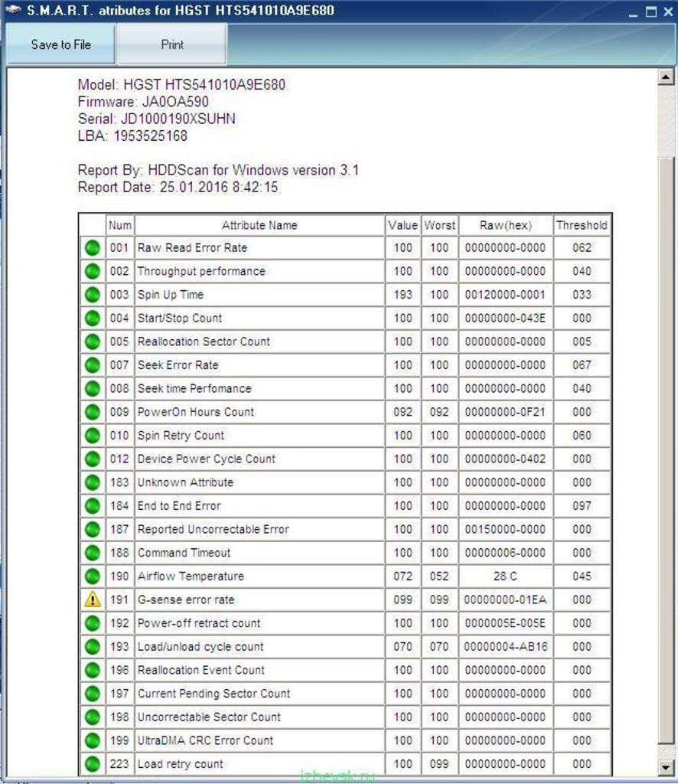Select the Serial: JD1000190XSUHN line
The width and height of the screenshot is (678, 784).
click(x=156, y=119)
